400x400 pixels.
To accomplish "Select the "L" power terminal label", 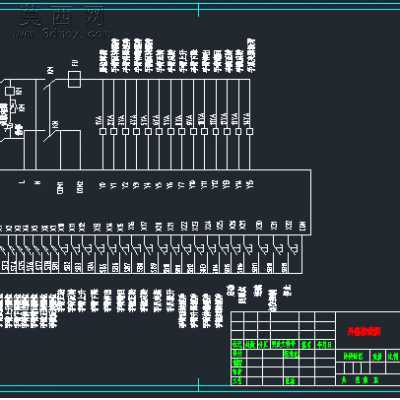I will (23, 182).
